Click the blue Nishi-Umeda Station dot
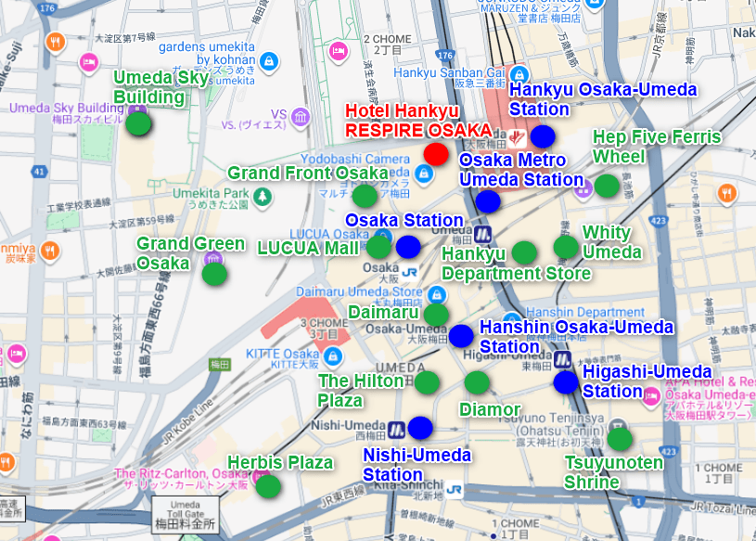This screenshot has height=541, width=756. tap(420, 428)
